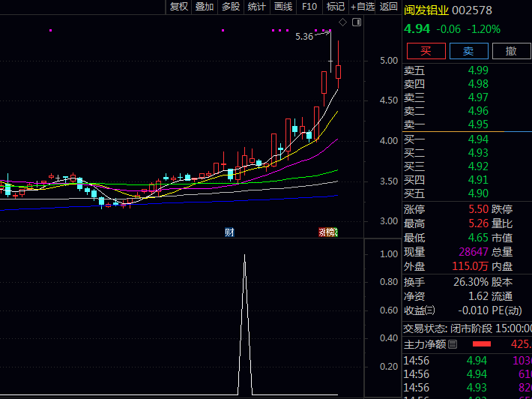Click the red 买 buy button
The height and width of the screenshot is (399, 532).
[x=426, y=51]
